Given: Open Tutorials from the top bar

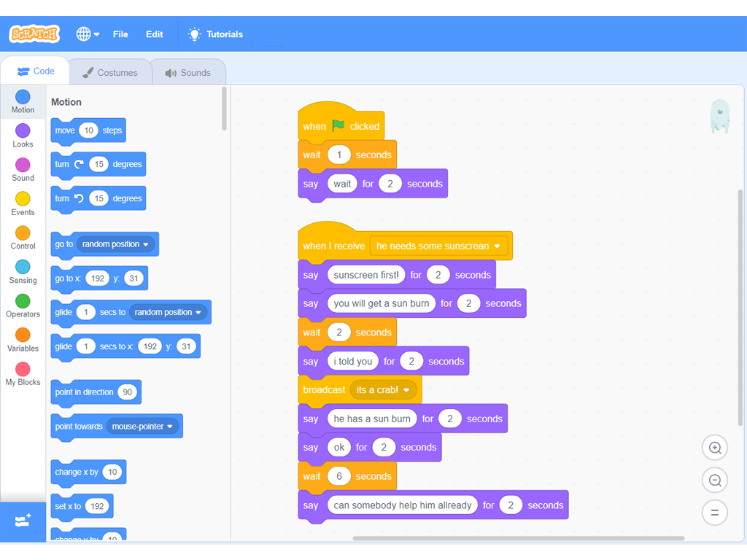Looking at the screenshot, I should point(216,34).
